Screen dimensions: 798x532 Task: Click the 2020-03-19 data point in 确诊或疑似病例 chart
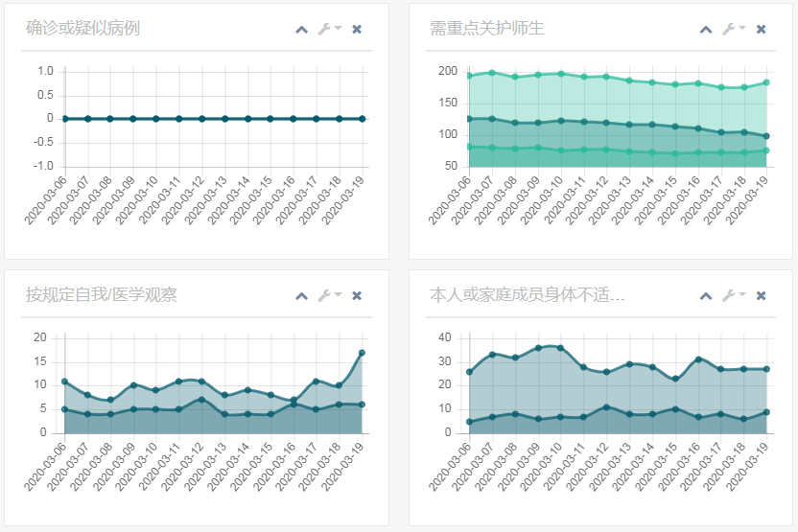click(x=362, y=119)
